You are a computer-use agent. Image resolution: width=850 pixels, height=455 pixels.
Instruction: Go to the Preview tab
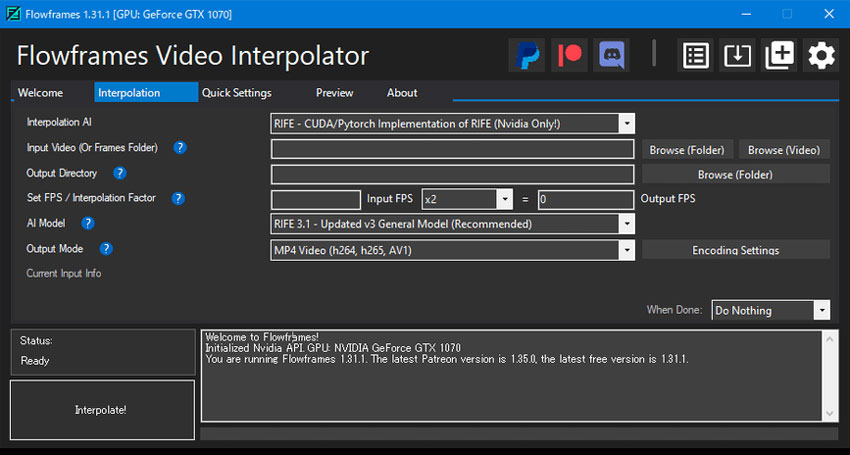[334, 93]
